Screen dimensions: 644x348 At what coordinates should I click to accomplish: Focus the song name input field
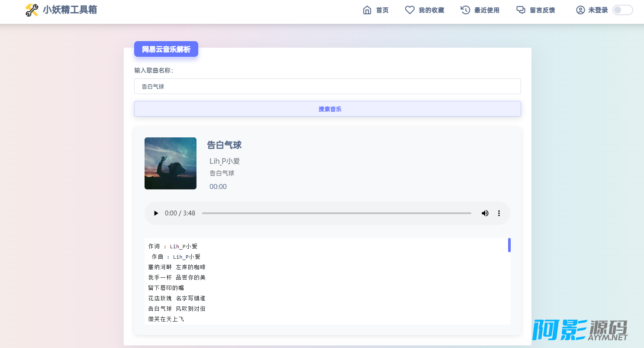click(x=328, y=86)
